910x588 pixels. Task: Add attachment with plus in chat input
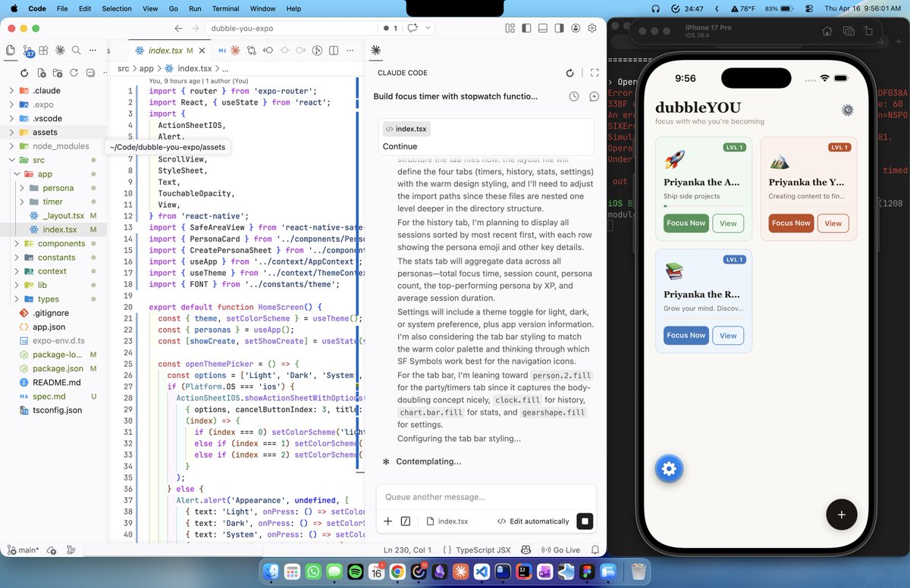tap(388, 521)
